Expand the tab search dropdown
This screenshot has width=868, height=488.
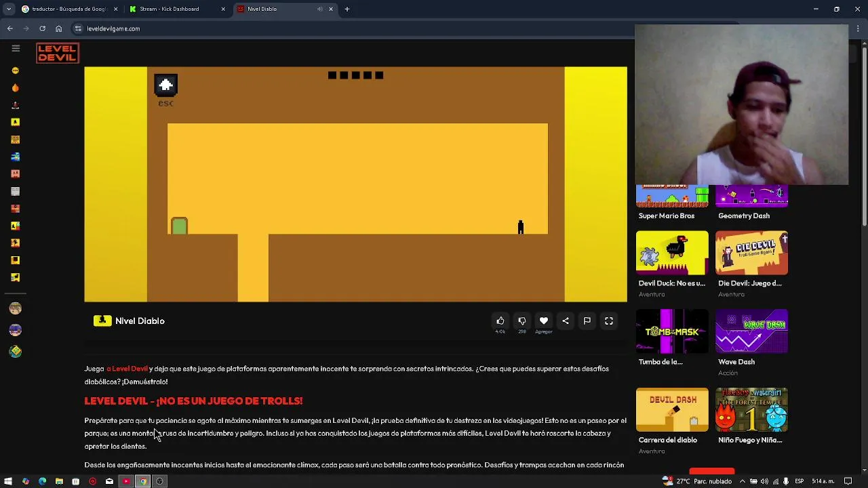click(x=8, y=9)
